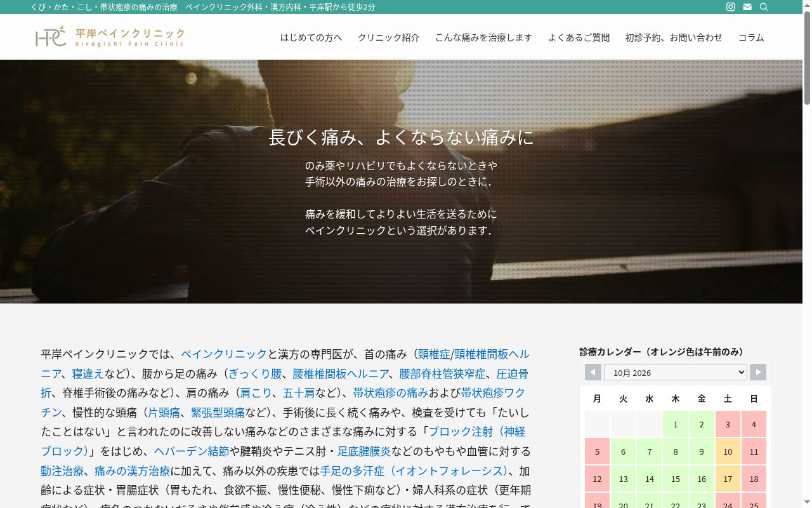Screen dimensions: 812x508
Task: Select calendar date 18
Action: (x=754, y=479)
